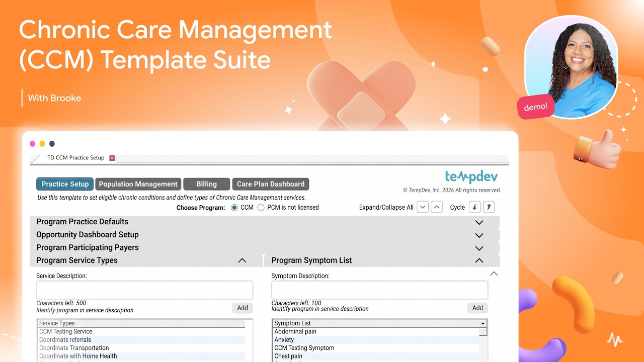Image resolution: width=644 pixels, height=362 pixels.
Task: Select the CCM Testing Service row
Action: click(x=141, y=332)
